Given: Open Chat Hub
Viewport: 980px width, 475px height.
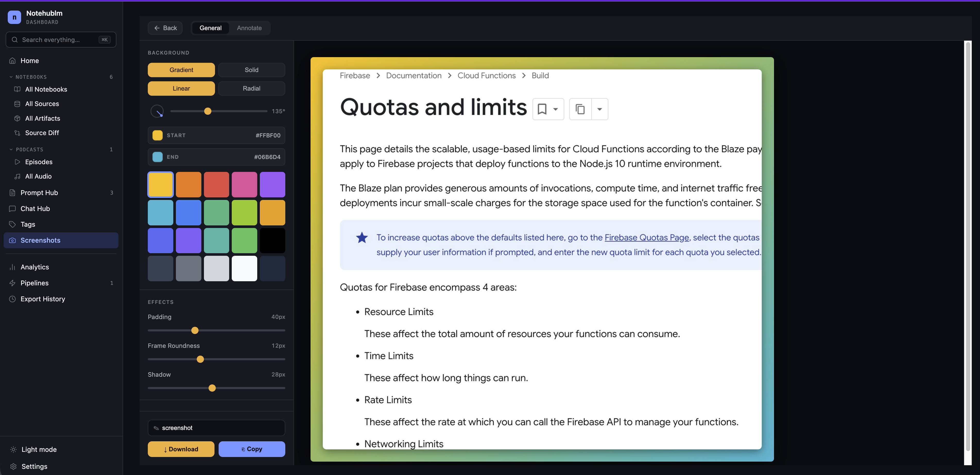Looking at the screenshot, I should 61,208.
